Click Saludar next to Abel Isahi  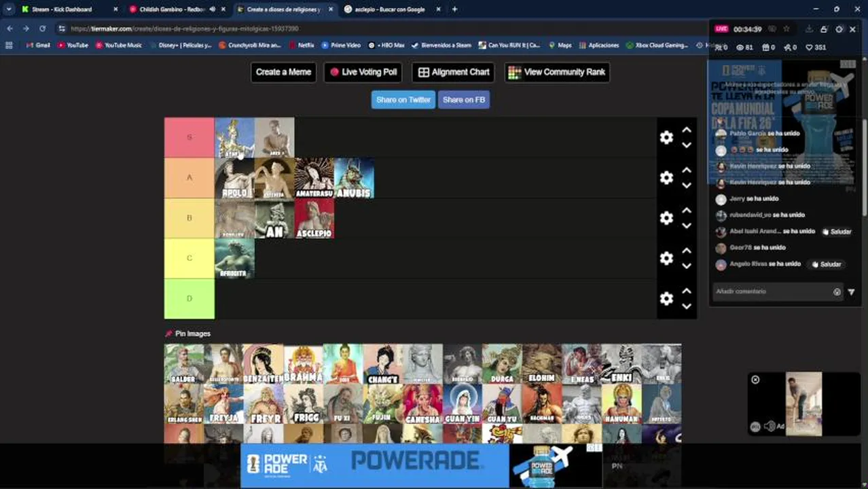click(836, 232)
